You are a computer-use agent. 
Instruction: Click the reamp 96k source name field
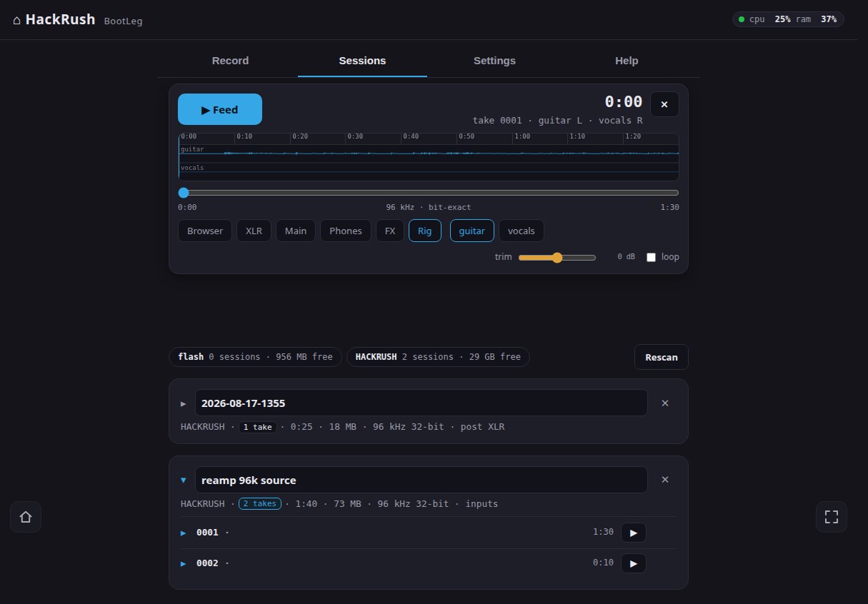(x=421, y=480)
